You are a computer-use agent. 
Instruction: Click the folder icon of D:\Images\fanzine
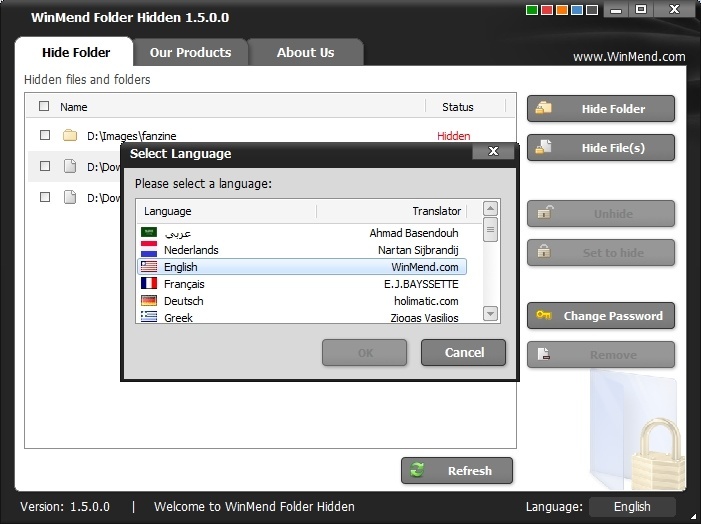coord(70,135)
